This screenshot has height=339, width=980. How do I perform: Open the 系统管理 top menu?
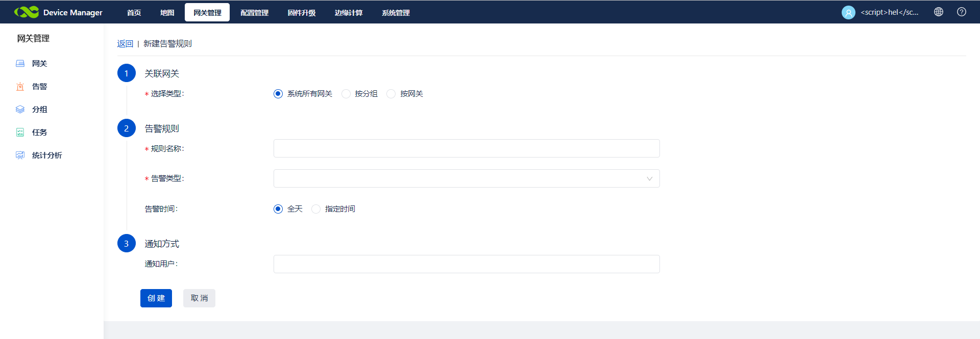click(396, 13)
